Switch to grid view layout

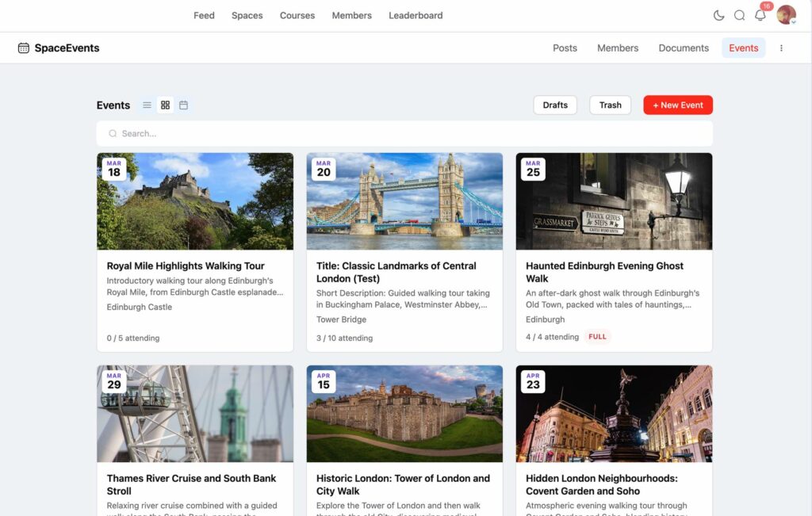165,105
